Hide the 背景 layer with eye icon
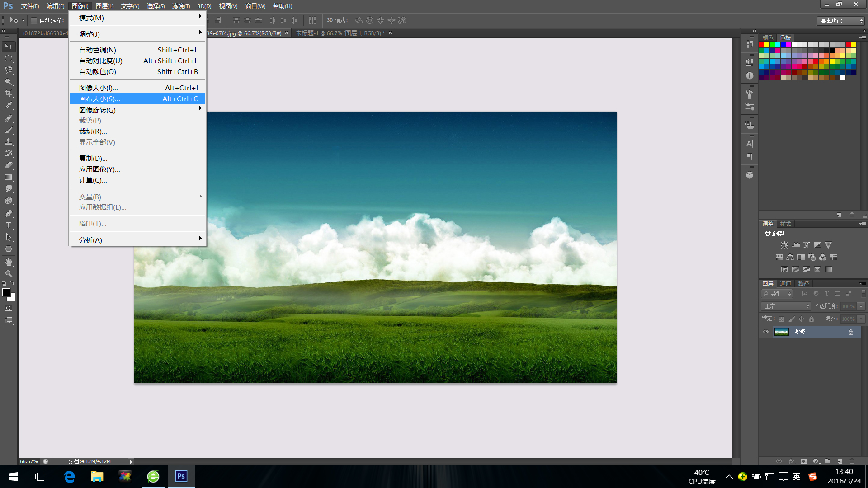Screen dimensions: 868x488 coord(766,332)
